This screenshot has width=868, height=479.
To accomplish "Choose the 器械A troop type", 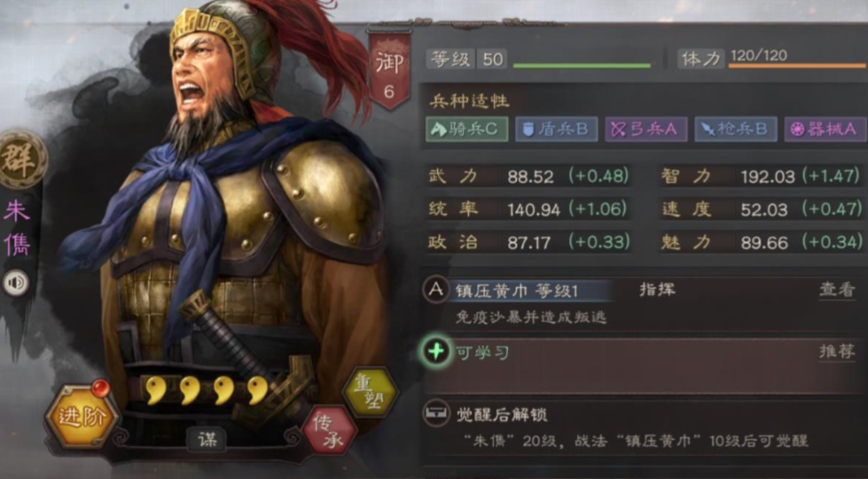I will click(825, 129).
